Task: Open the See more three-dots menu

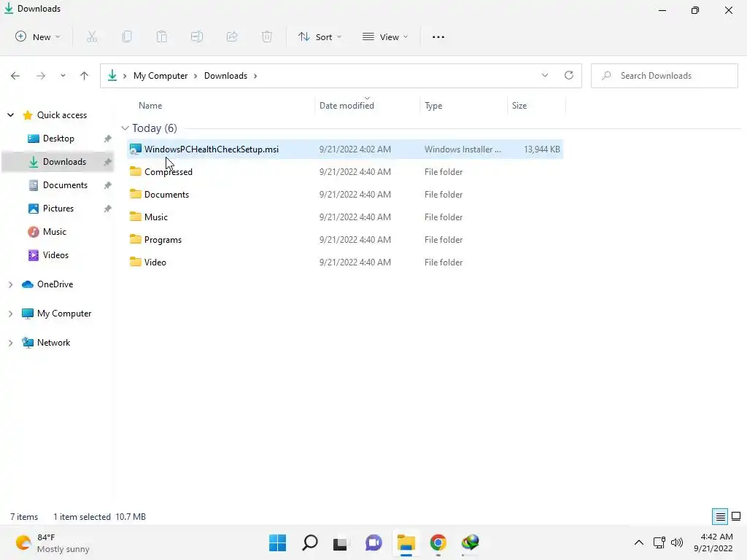Action: (x=438, y=36)
